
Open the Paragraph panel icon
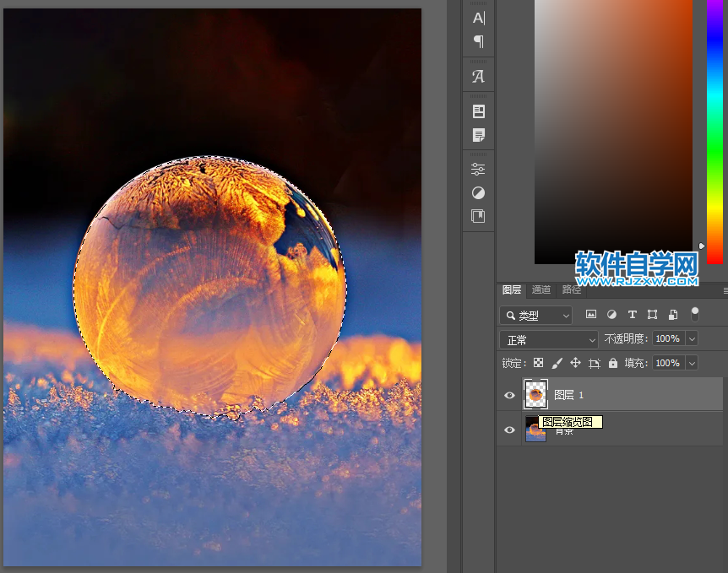pos(479,41)
